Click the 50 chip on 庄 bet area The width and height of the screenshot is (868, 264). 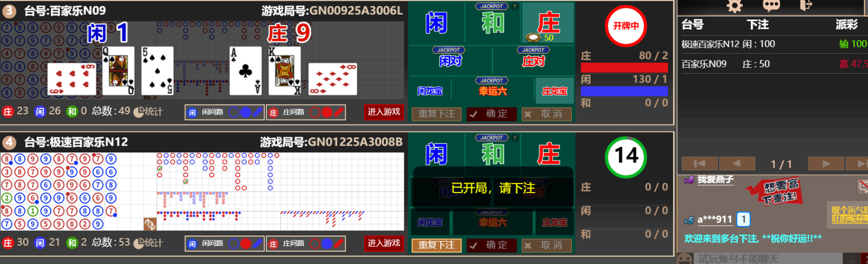[x=535, y=37]
